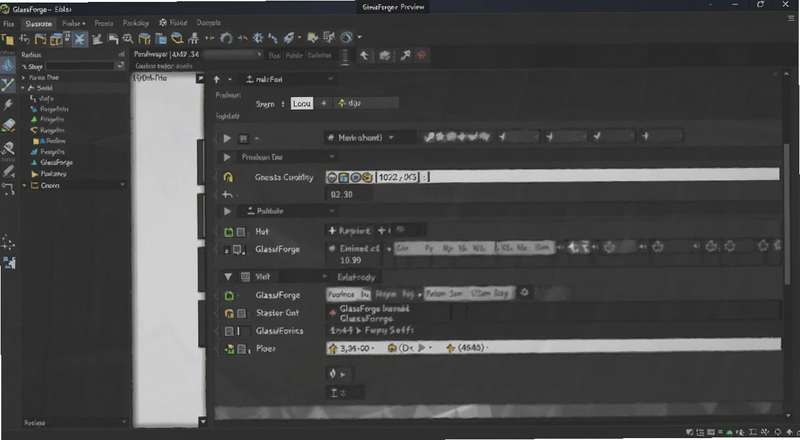Image resolution: width=800 pixels, height=440 pixels.
Task: Select the gray pencil tool in left sidebar
Action: click(x=8, y=171)
